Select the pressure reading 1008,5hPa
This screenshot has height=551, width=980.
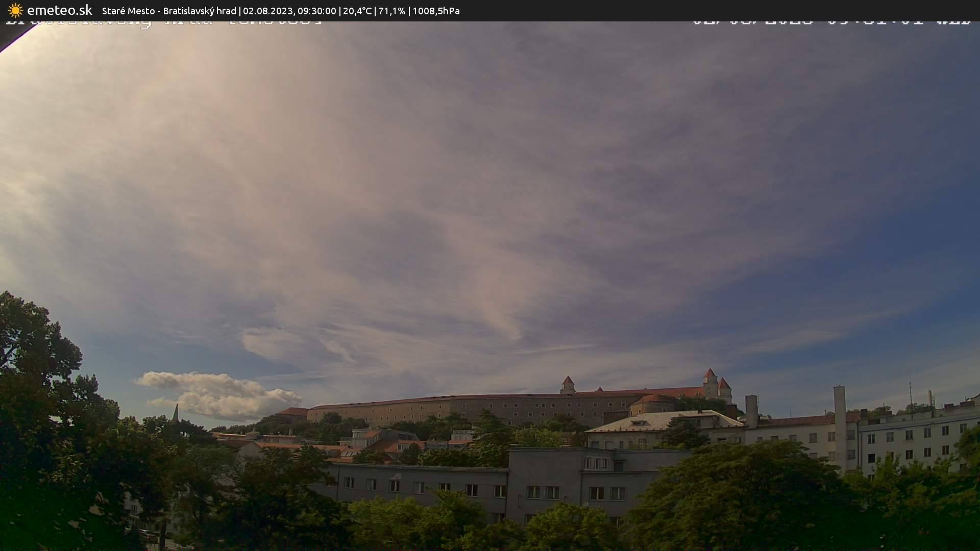pyautogui.click(x=436, y=10)
